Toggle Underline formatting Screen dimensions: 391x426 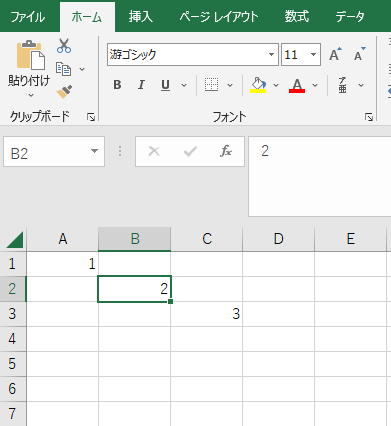coord(165,85)
